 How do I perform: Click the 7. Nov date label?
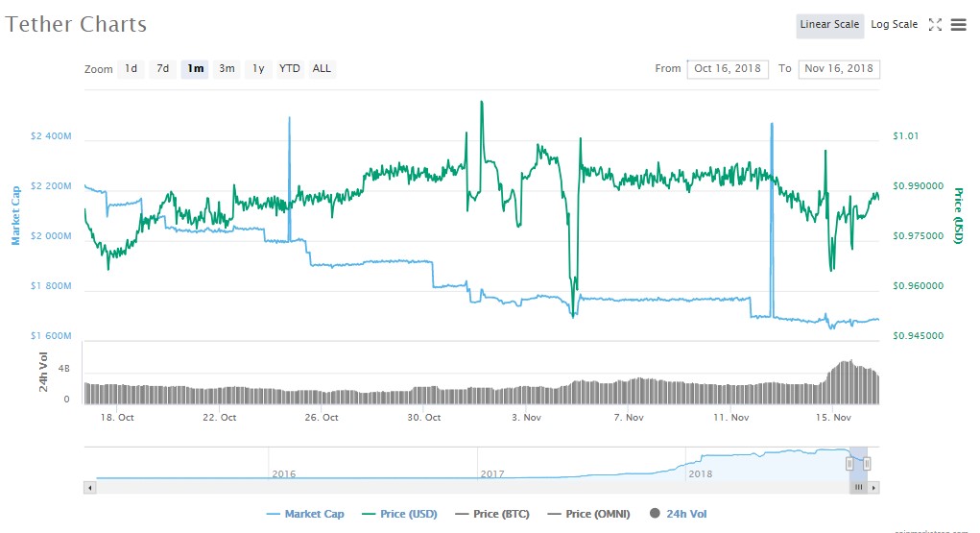coord(628,417)
